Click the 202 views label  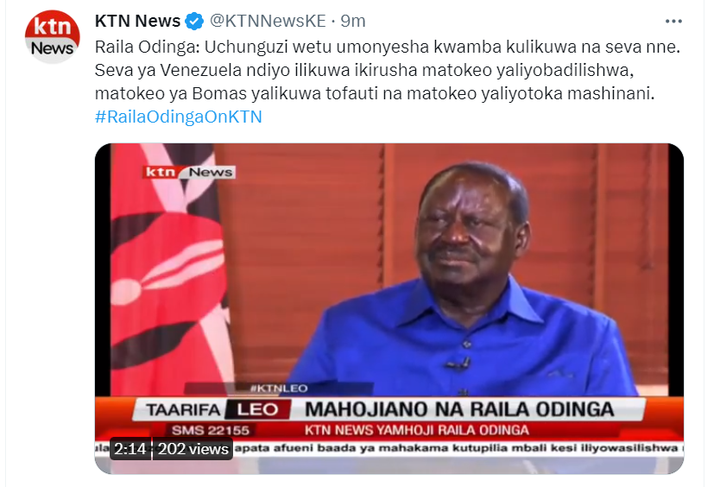pyautogui.click(x=193, y=448)
